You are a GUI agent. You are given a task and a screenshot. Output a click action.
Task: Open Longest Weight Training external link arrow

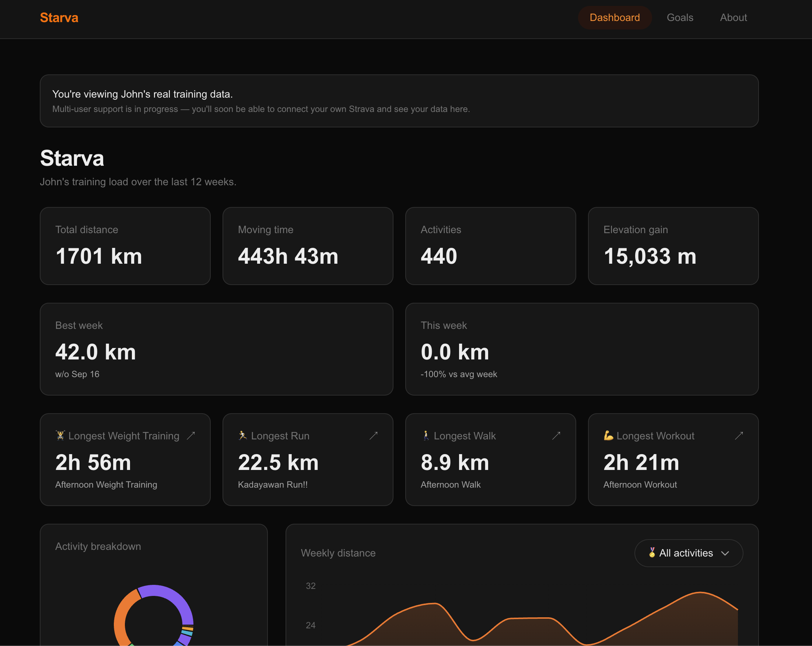pyautogui.click(x=191, y=436)
